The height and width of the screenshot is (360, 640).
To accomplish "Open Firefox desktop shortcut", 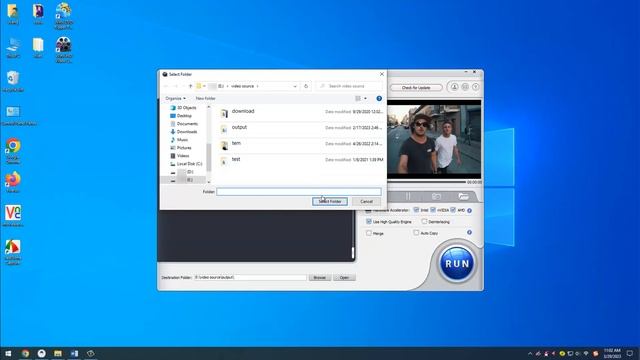I will click(13, 182).
